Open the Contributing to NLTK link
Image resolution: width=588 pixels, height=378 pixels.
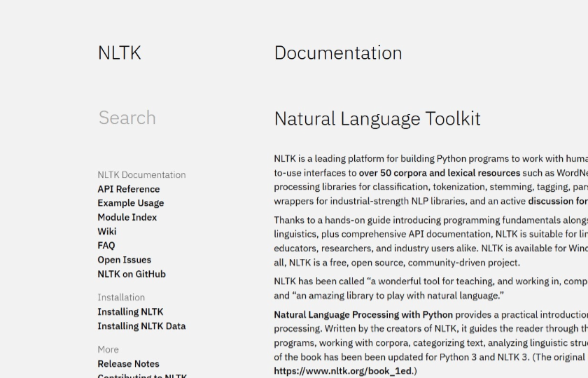point(142,375)
